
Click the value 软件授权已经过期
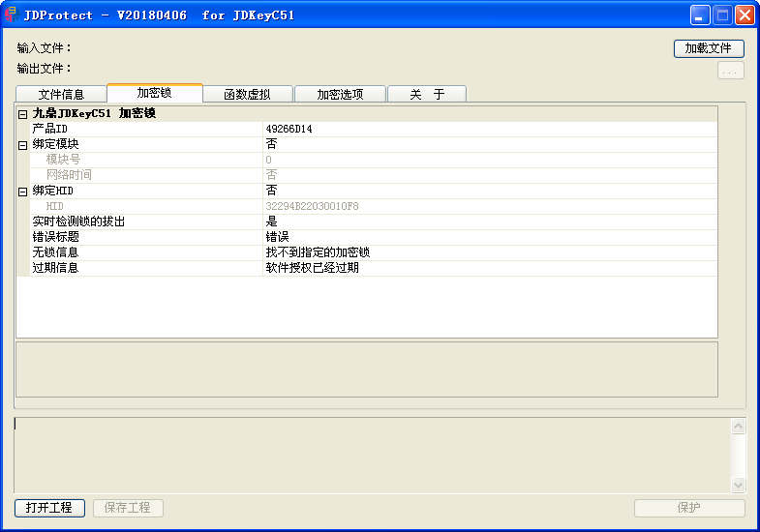(312, 268)
